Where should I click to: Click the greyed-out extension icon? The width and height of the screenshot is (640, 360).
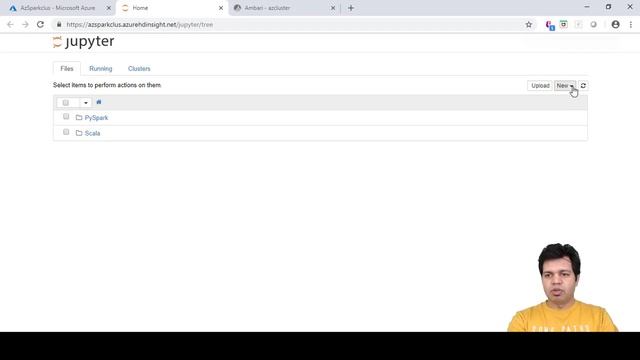pos(578,24)
